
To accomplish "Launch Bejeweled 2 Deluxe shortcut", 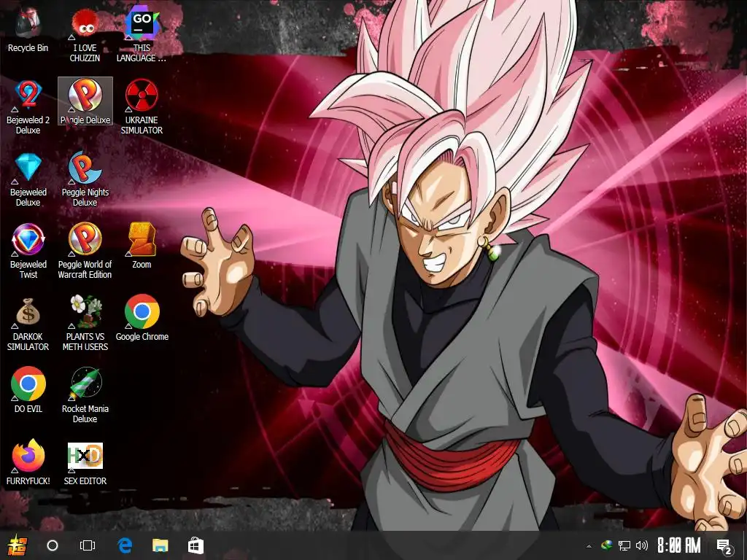I will pyautogui.click(x=28, y=108).
